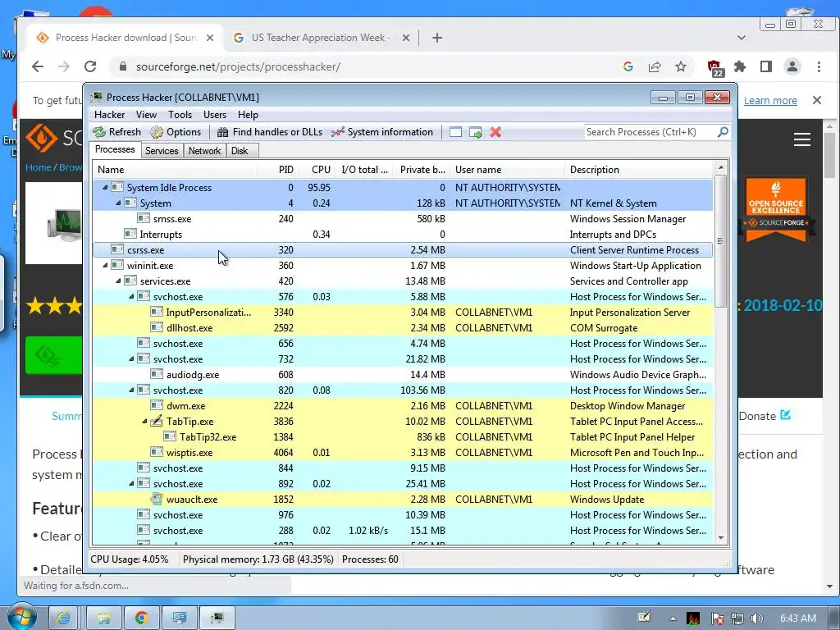The height and width of the screenshot is (630, 840).
Task: Collapse svchost.exe PID 576 node
Action: coord(131,296)
